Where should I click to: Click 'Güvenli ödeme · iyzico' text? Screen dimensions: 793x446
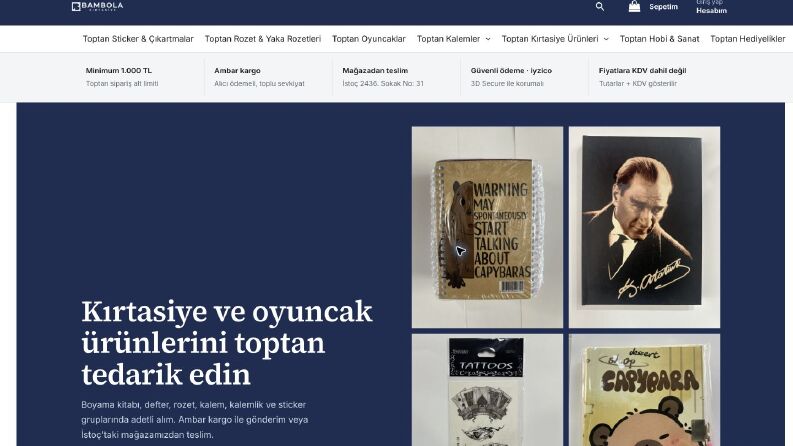[x=511, y=71]
